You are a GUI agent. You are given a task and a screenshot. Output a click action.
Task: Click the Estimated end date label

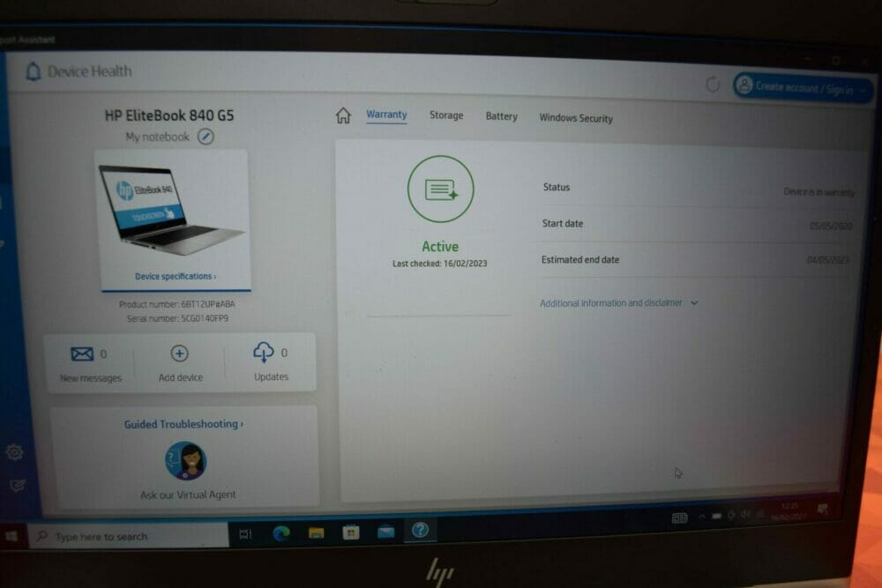click(580, 260)
